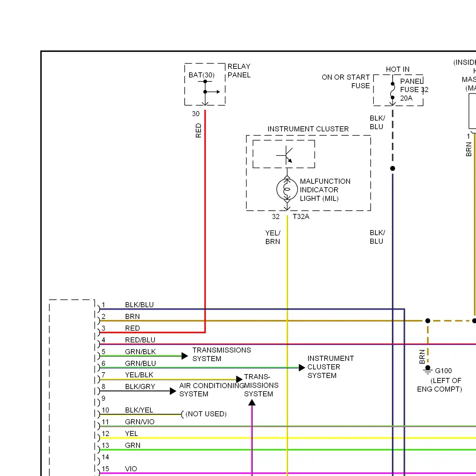
Task: Click the arrowhead ending the GRN/BLK wire
Action: (185, 356)
